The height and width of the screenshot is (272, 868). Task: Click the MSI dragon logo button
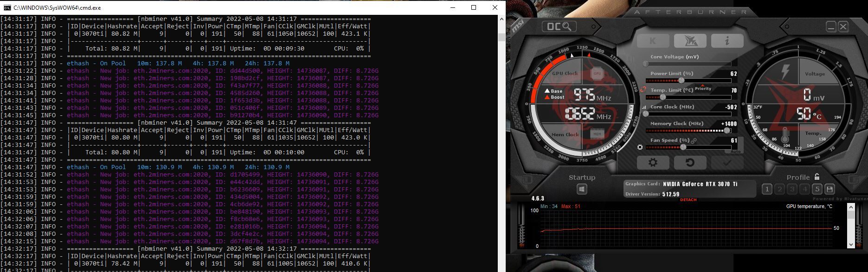tap(689, 40)
